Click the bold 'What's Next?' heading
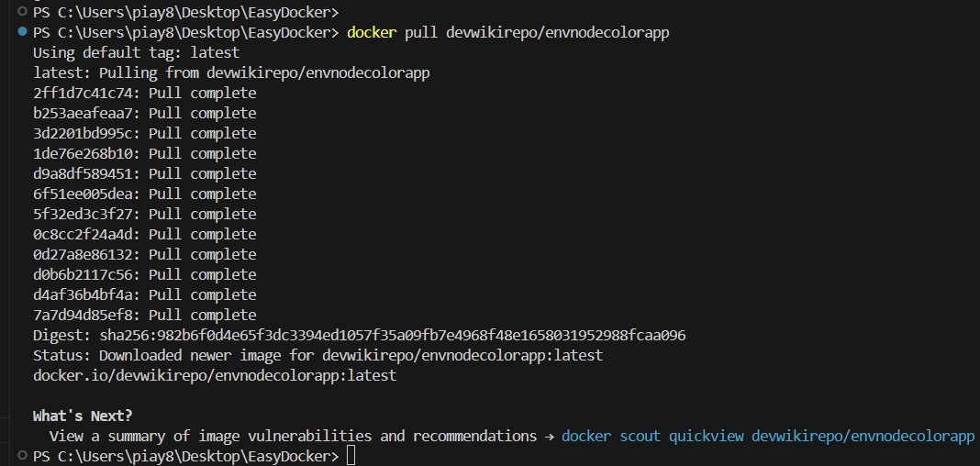This screenshot has height=466, width=980. point(83,416)
